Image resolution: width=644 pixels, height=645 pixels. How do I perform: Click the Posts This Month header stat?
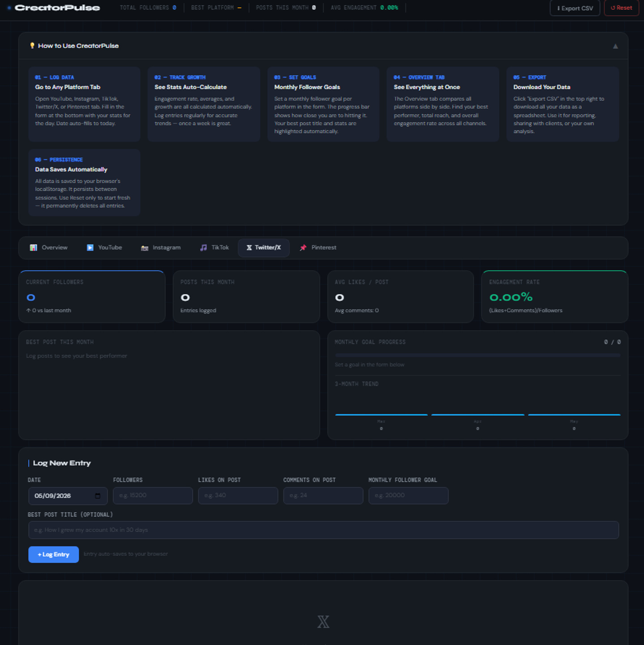point(286,8)
